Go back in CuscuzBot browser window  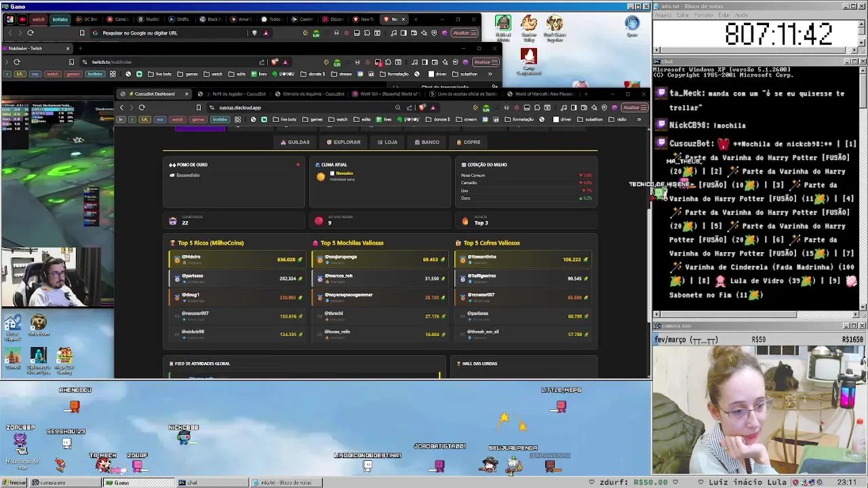(121, 108)
